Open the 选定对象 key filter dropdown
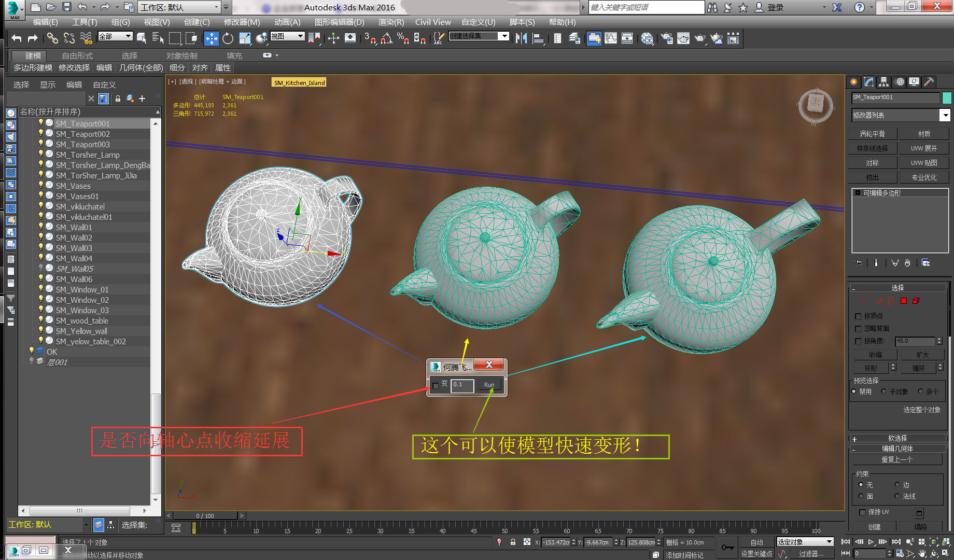The height and width of the screenshot is (560, 954). point(805,542)
